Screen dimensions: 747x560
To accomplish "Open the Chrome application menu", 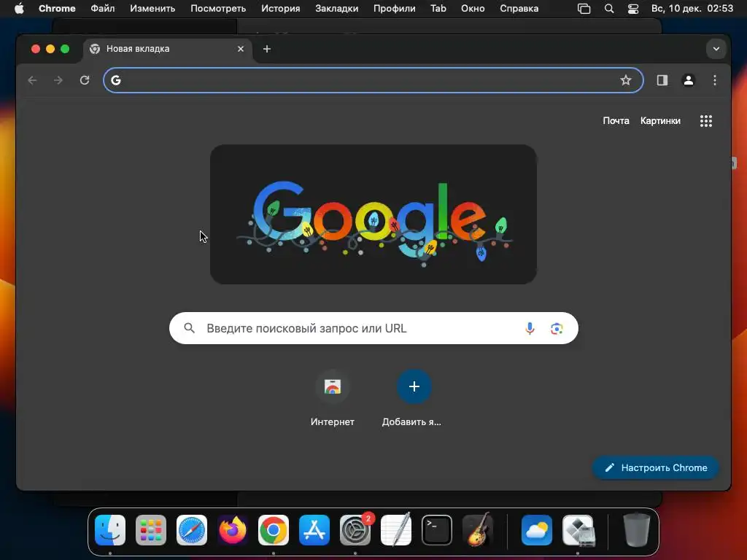I will [x=57, y=9].
